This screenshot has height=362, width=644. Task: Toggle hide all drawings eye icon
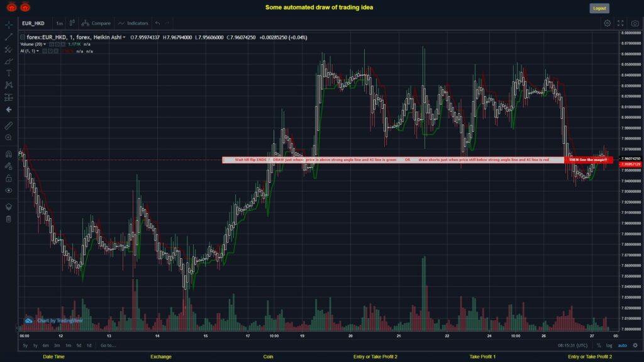[x=9, y=190]
